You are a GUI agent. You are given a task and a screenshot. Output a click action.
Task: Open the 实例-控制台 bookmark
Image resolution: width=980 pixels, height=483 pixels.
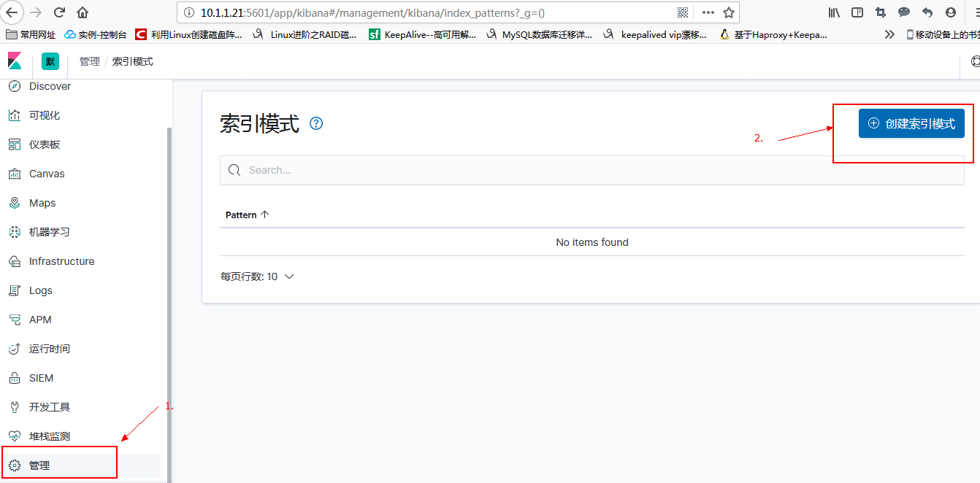click(96, 34)
